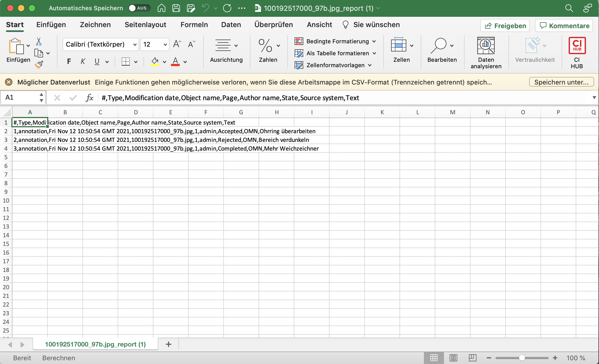
Task: Open the Calibri font dropdown
Action: [x=135, y=44]
